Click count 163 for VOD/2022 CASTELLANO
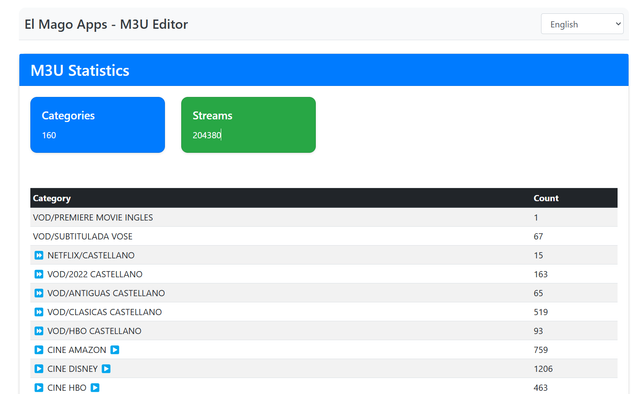The height and width of the screenshot is (394, 640). coord(541,274)
